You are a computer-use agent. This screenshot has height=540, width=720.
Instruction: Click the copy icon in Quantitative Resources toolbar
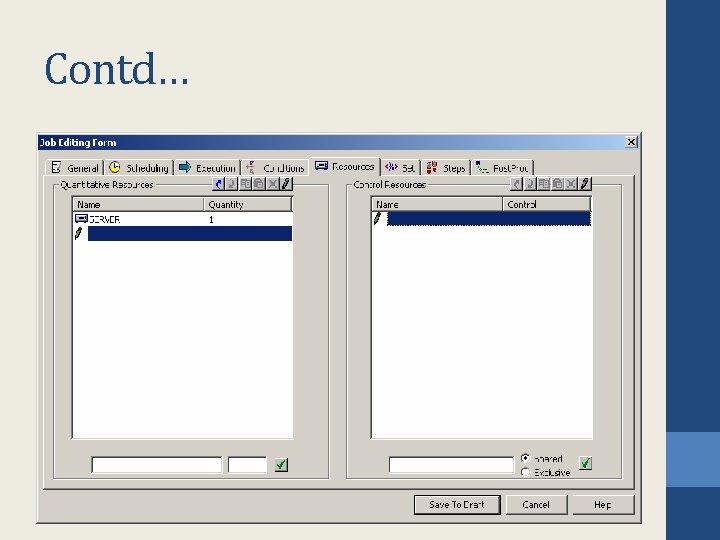246,184
